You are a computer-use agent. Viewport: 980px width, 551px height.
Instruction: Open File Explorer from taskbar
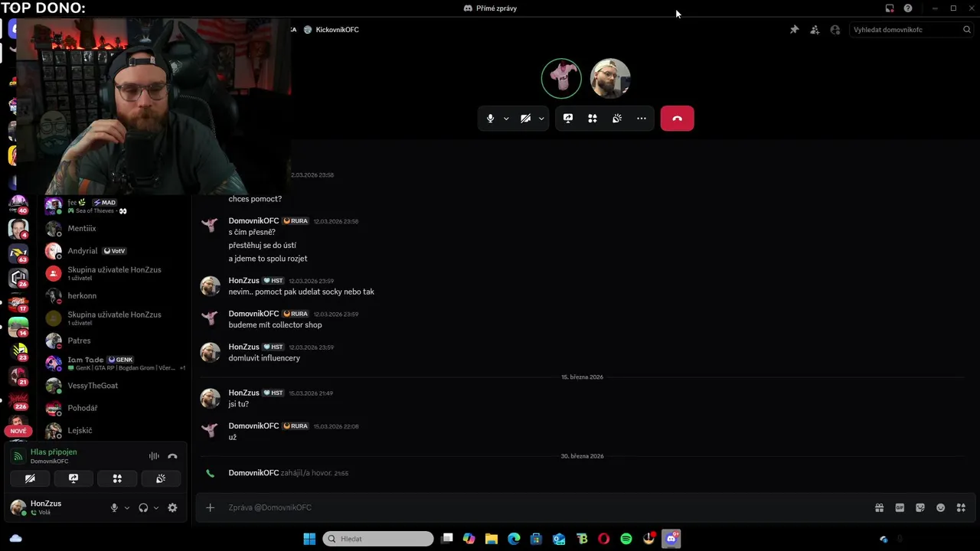point(492,539)
